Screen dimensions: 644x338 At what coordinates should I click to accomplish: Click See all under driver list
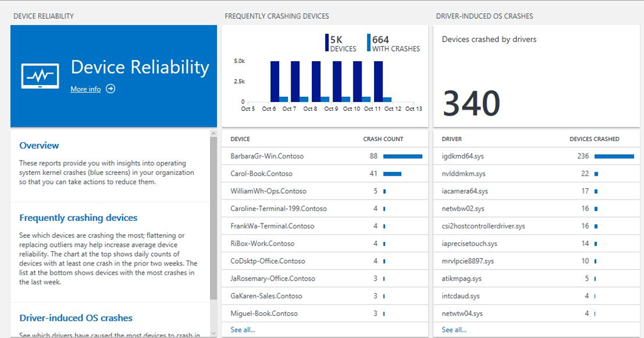tap(454, 330)
